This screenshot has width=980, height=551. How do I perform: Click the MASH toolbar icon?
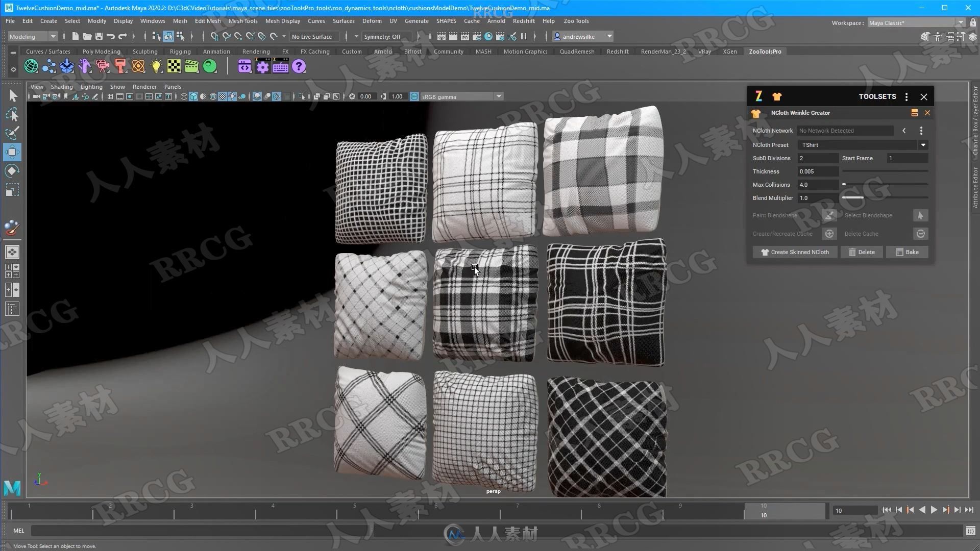483,51
